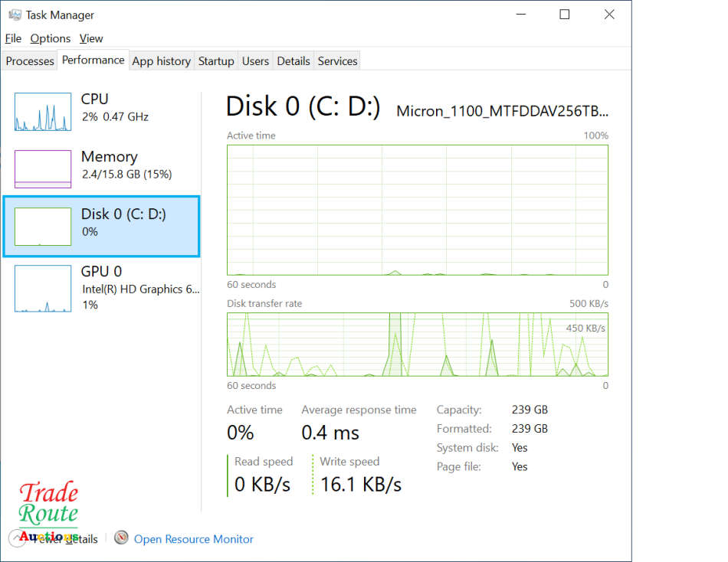The width and height of the screenshot is (728, 562).
Task: Open the Options menu
Action: click(51, 38)
